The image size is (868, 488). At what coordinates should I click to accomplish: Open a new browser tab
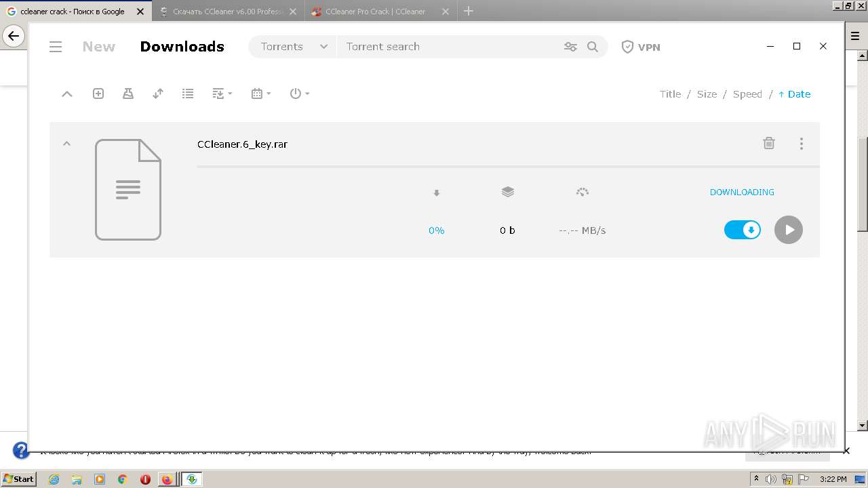click(469, 11)
